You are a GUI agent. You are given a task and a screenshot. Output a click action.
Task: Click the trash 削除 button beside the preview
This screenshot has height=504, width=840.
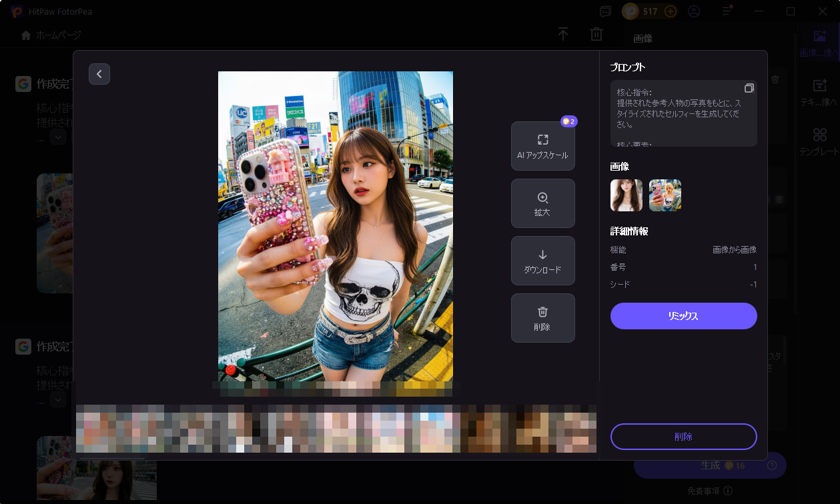(542, 318)
